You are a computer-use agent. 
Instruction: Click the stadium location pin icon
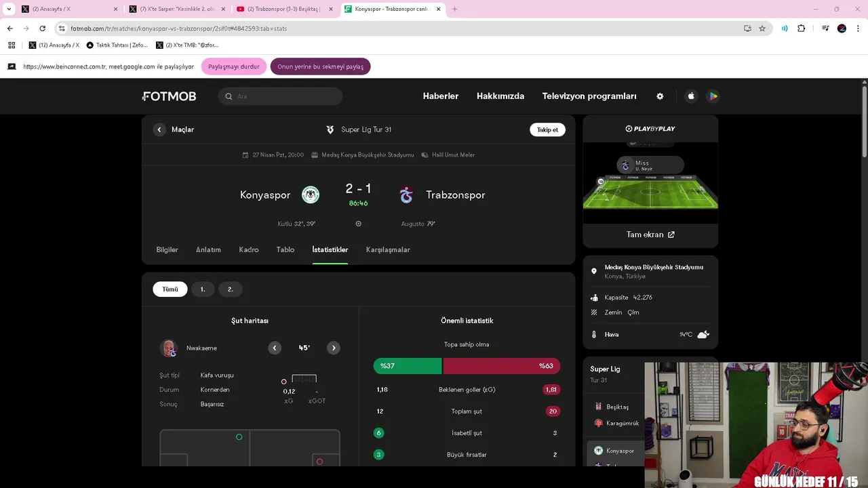tap(594, 271)
